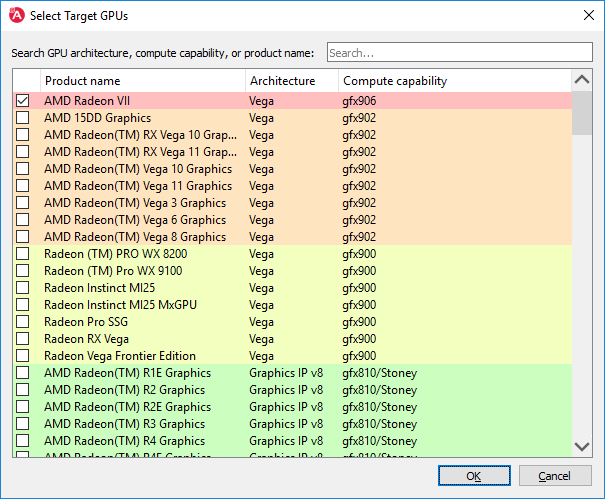The image size is (605, 499).
Task: Toggle the Radeon Pro SSG checkbox
Action: [x=23, y=322]
